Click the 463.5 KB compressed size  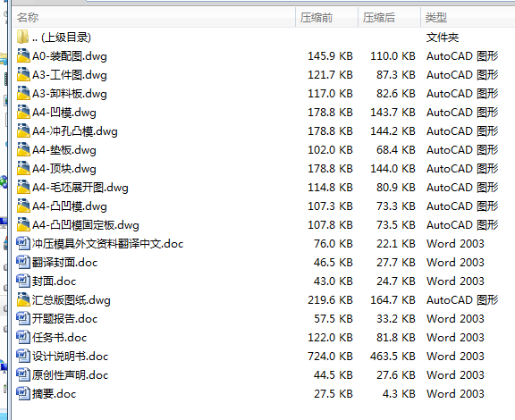(393, 356)
